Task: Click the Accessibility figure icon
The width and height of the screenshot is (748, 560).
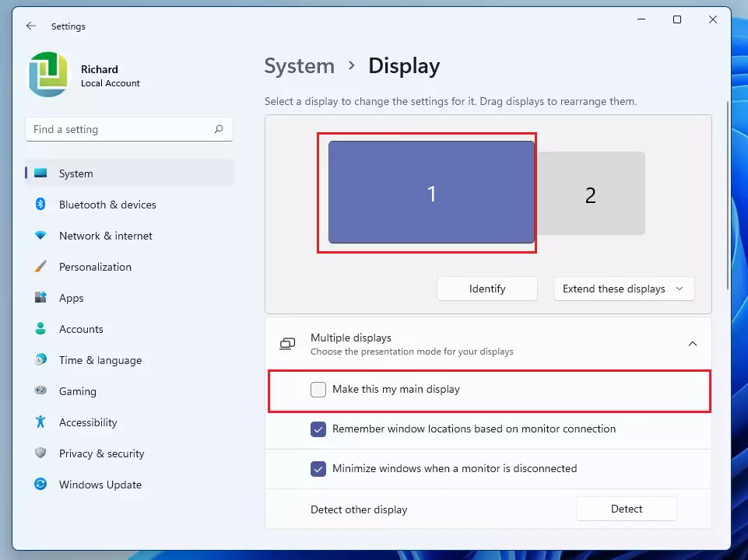Action: click(40, 422)
